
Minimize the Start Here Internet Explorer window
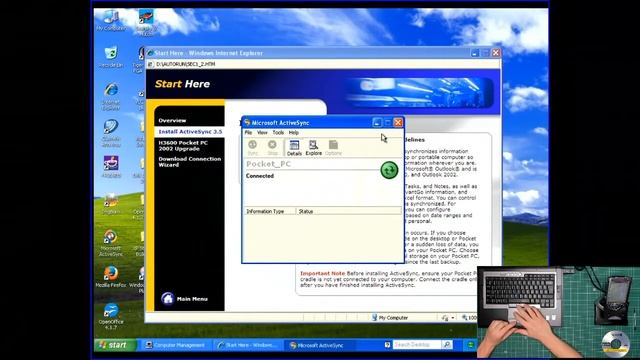475,53
